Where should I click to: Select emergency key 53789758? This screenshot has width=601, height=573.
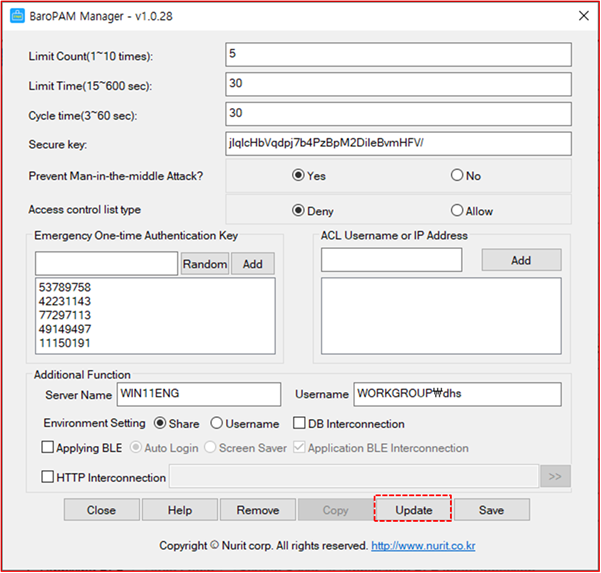(x=65, y=287)
